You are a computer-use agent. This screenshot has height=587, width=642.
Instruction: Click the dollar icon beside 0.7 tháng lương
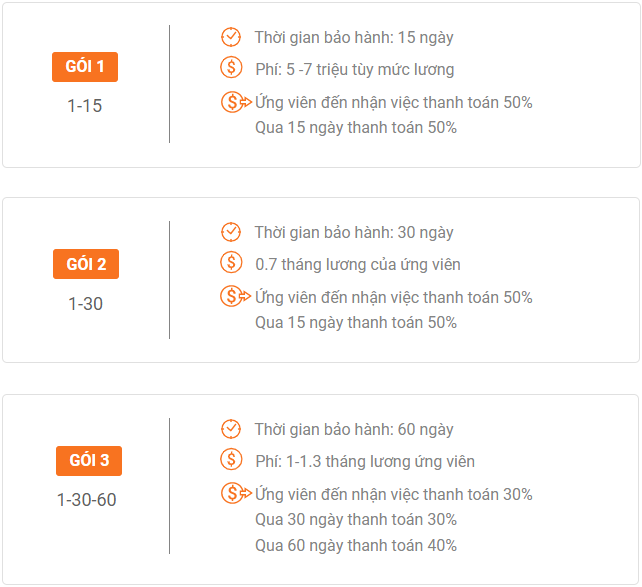click(x=231, y=263)
